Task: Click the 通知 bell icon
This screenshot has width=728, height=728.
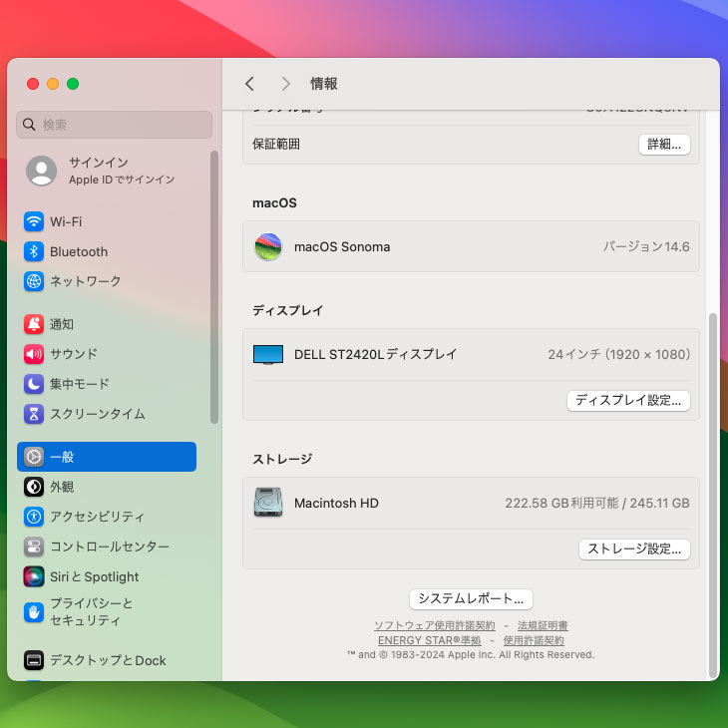Action: 34,324
